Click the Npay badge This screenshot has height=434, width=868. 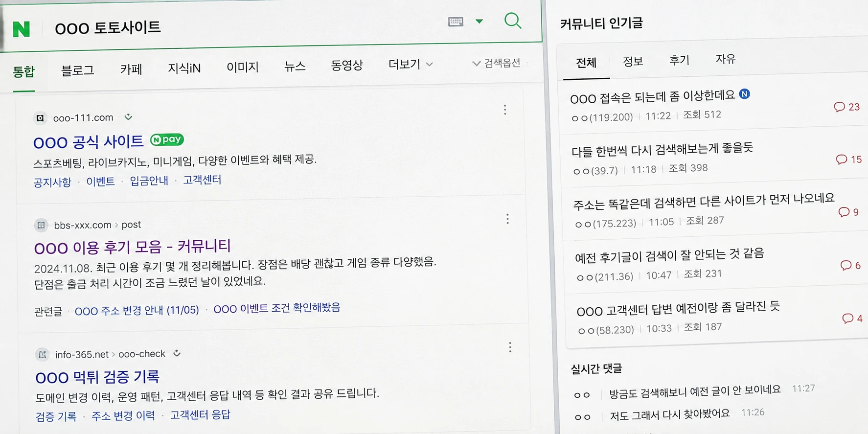[x=167, y=139]
